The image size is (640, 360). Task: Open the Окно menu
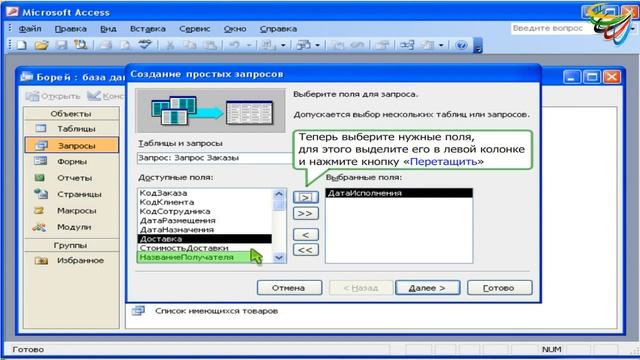click(235, 29)
